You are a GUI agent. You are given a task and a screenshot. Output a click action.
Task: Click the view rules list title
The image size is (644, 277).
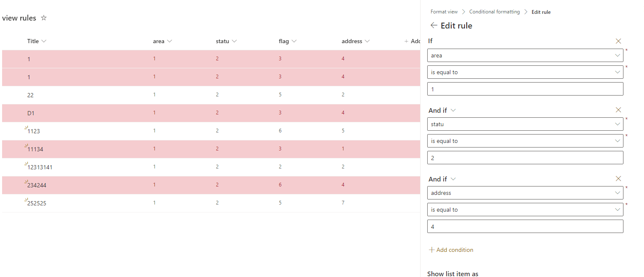19,18
